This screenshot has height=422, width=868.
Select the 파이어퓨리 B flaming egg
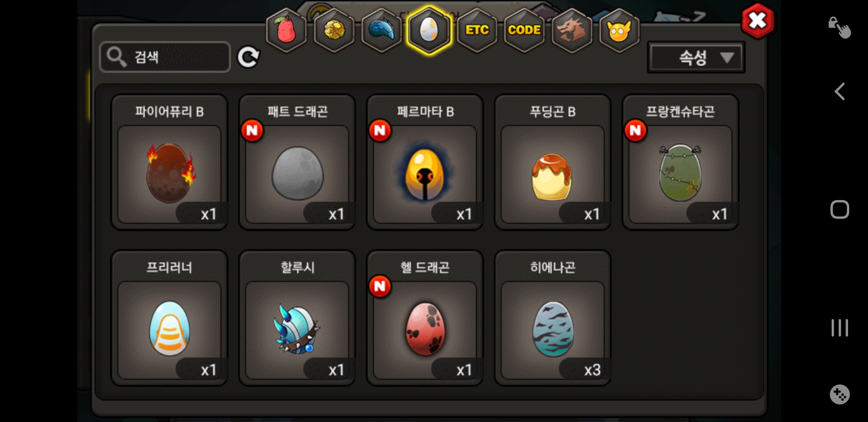[x=169, y=162]
